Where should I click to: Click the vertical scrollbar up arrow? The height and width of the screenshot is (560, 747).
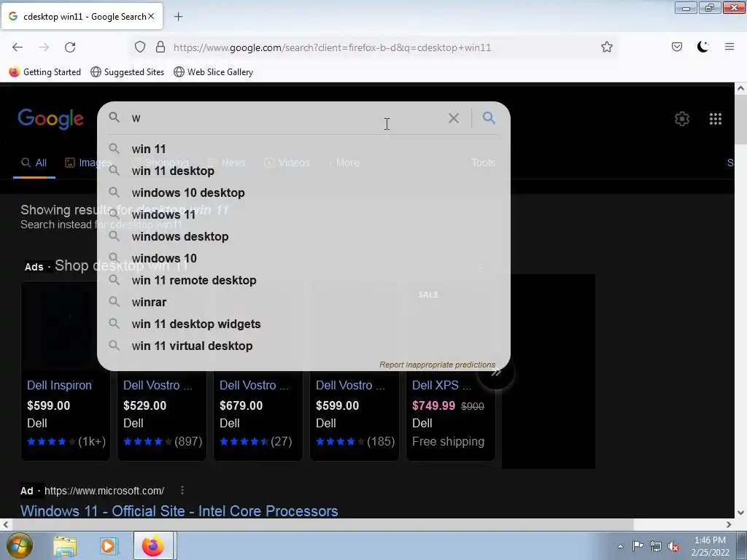point(740,88)
